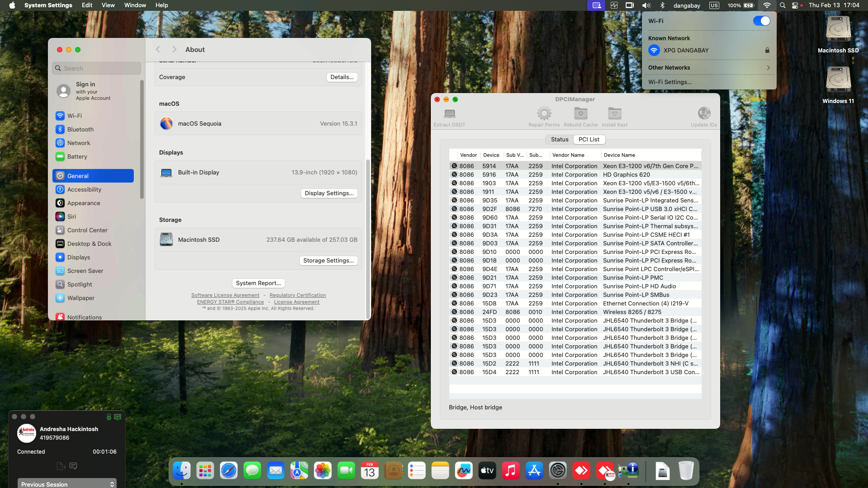Select XPG DANGABAY known network
The width and height of the screenshot is (868, 488).
[709, 51]
